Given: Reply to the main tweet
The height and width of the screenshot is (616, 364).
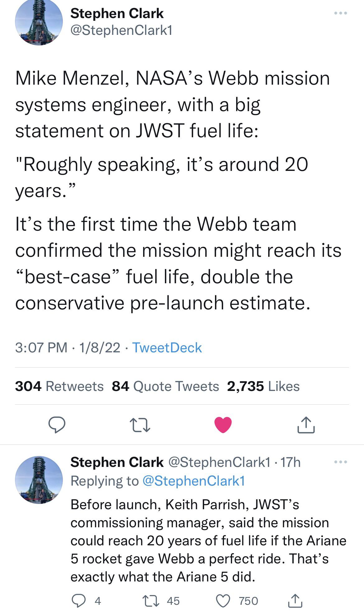Looking at the screenshot, I should click(x=57, y=425).
